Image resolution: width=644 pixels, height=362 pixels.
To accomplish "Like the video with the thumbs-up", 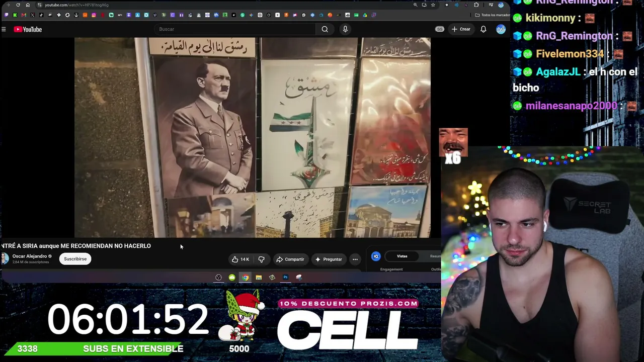I will point(240,259).
